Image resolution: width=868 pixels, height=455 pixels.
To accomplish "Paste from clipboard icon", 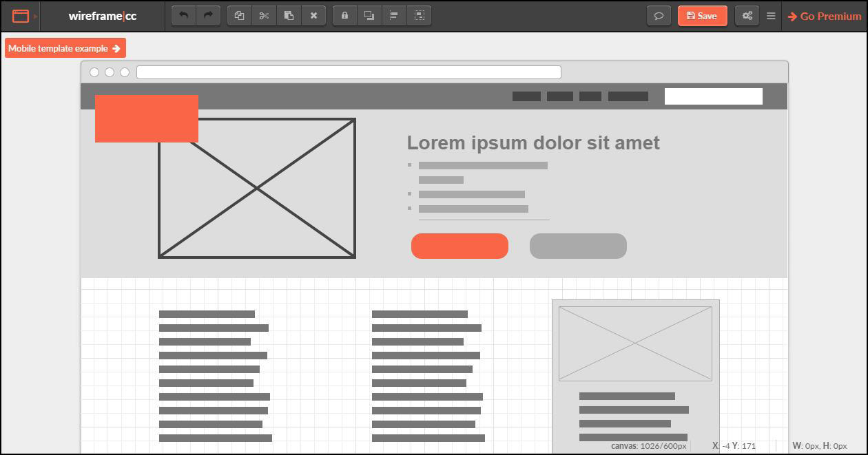I will [x=289, y=16].
